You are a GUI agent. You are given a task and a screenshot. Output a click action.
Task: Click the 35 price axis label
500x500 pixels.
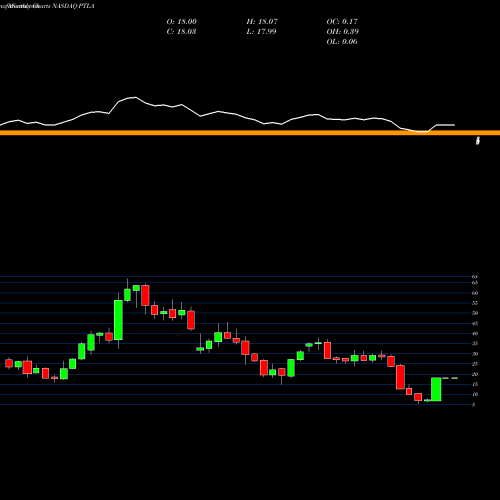click(475, 344)
